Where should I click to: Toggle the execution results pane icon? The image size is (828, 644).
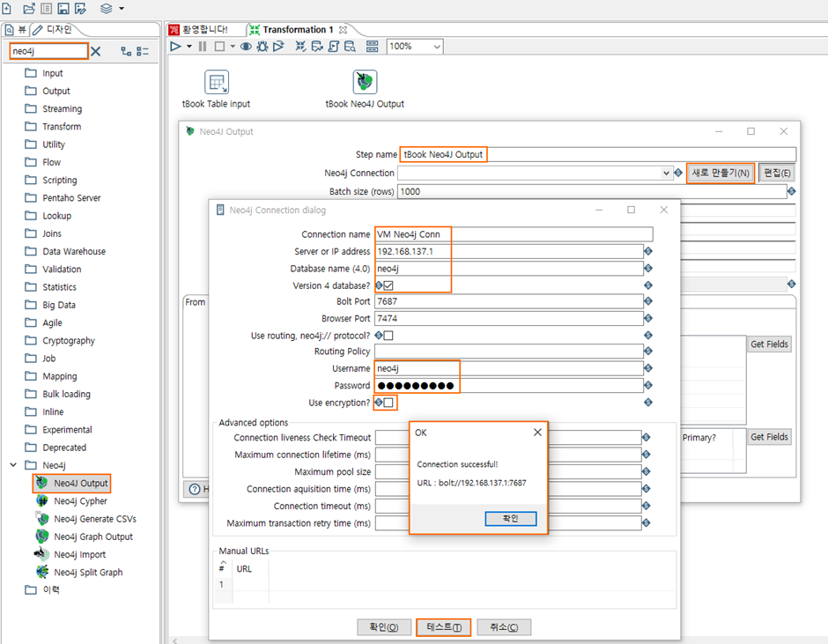point(373,47)
